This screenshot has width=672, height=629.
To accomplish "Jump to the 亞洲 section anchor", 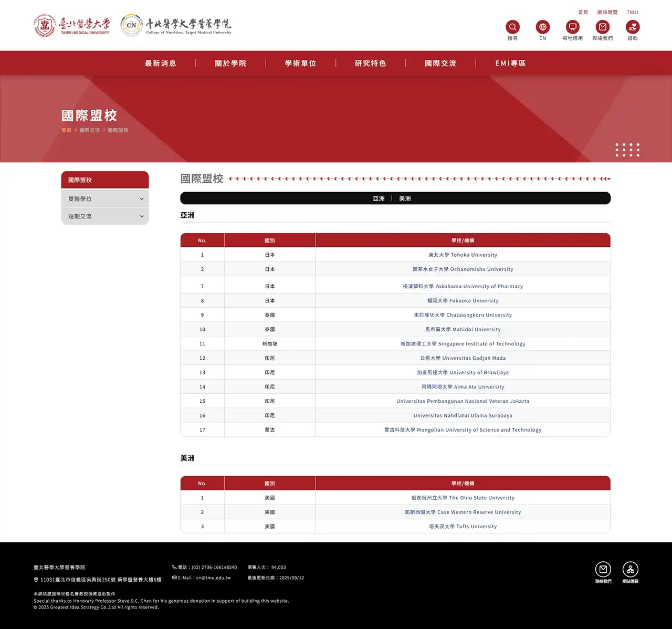I will tap(379, 198).
